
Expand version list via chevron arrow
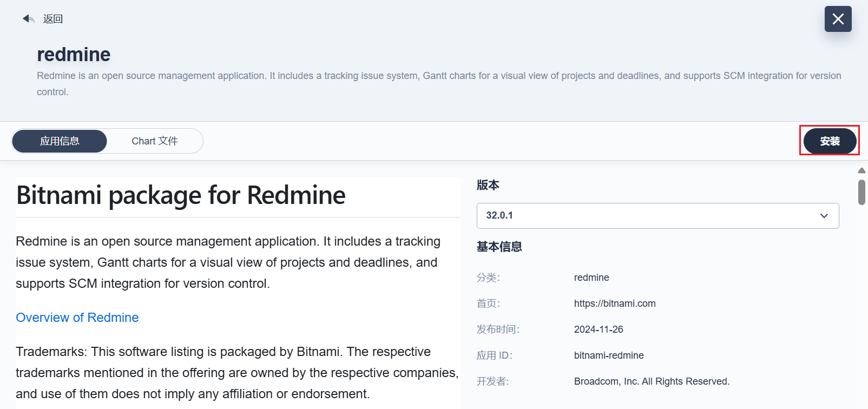824,216
